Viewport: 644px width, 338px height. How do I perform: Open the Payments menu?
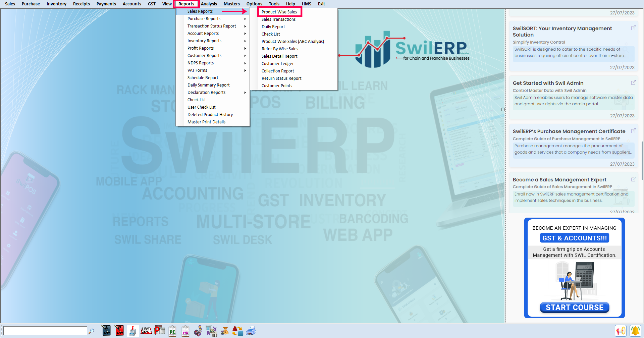click(x=106, y=4)
